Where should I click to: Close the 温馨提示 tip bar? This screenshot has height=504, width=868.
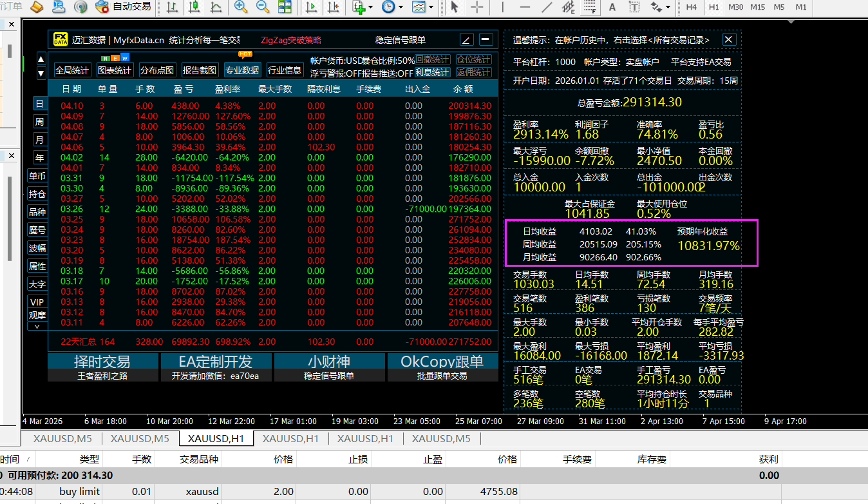click(x=728, y=39)
